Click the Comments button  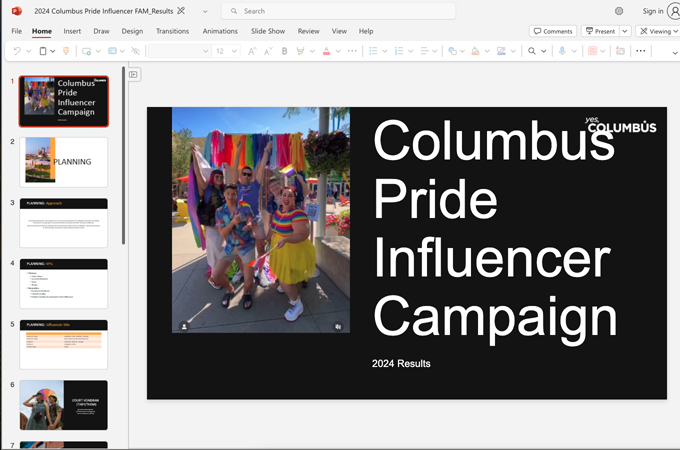553,31
